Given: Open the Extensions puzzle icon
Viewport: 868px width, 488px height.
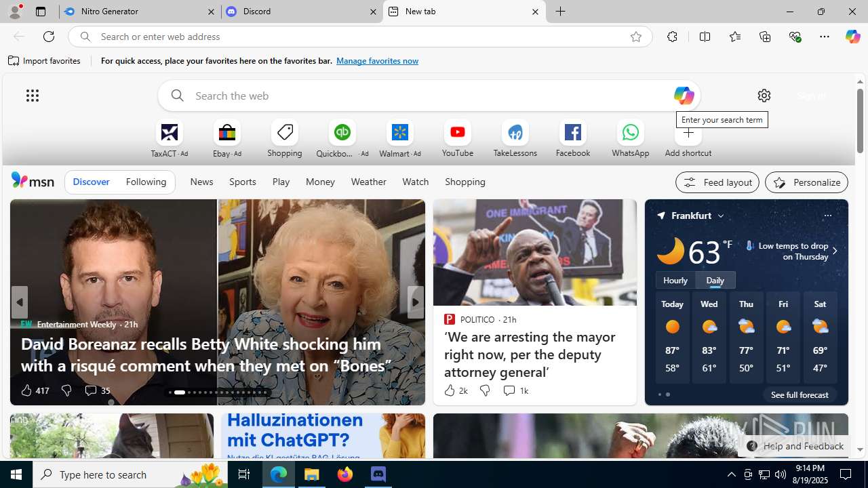Looking at the screenshot, I should (x=672, y=37).
